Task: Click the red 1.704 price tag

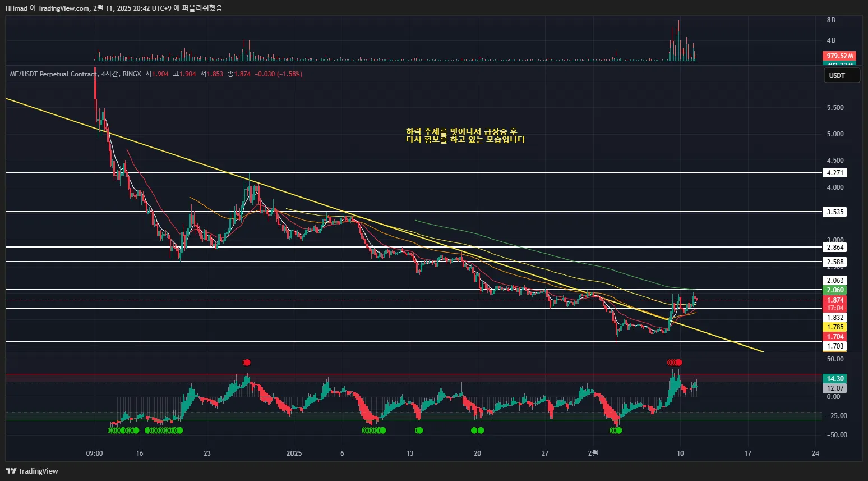Action: pos(834,337)
